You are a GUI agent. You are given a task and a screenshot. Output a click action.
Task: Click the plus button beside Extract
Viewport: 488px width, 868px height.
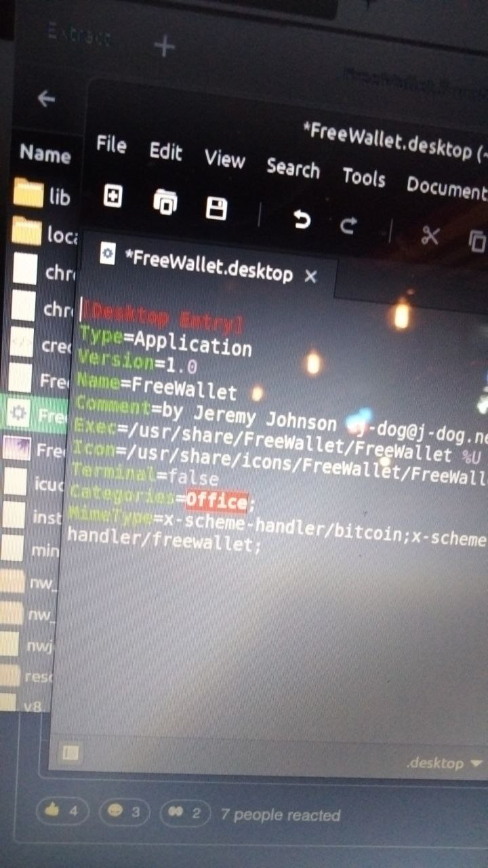point(165,47)
